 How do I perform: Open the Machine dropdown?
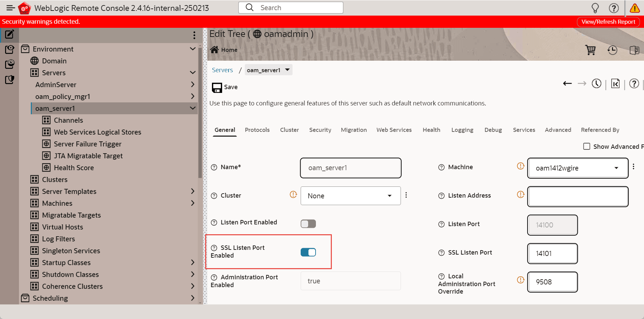(578, 168)
